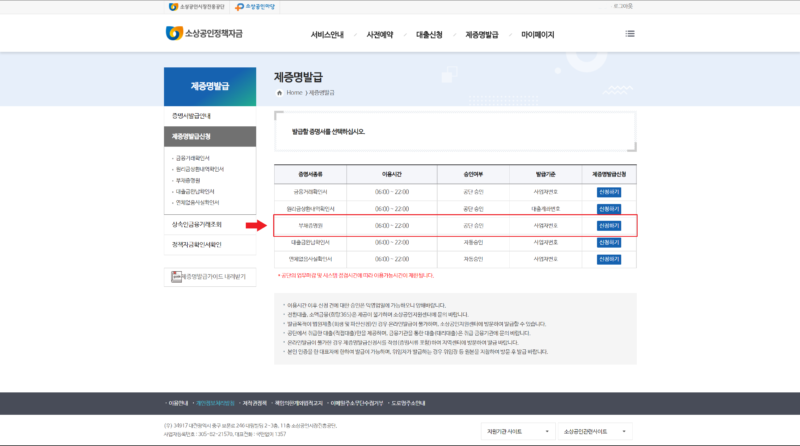This screenshot has height=446, width=800.
Task: Click 자동승인 in the 대출금완납확인서 row
Action: (x=473, y=242)
